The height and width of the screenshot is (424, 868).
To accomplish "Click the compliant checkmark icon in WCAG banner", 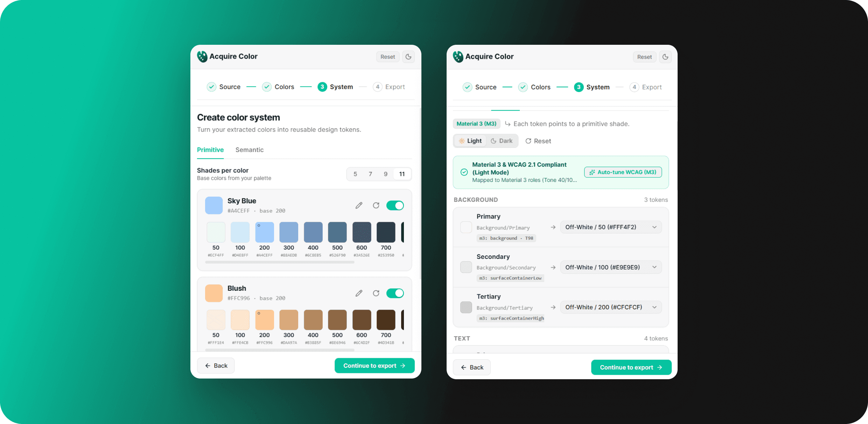I will click(464, 172).
